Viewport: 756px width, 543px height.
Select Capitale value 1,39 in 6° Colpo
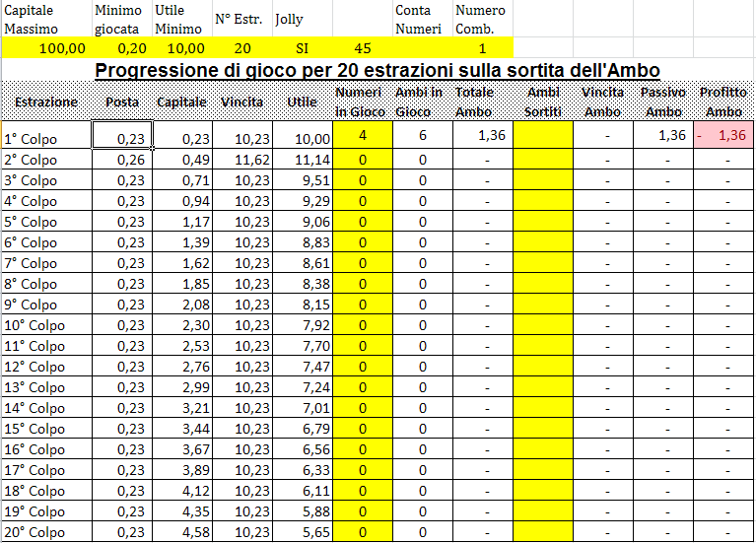click(x=182, y=242)
